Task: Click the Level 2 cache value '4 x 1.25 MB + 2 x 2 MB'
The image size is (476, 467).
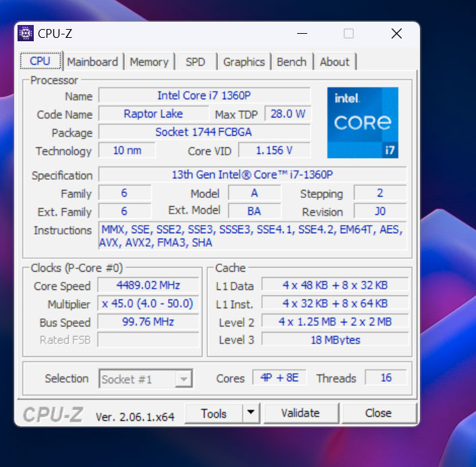Action: [335, 322]
